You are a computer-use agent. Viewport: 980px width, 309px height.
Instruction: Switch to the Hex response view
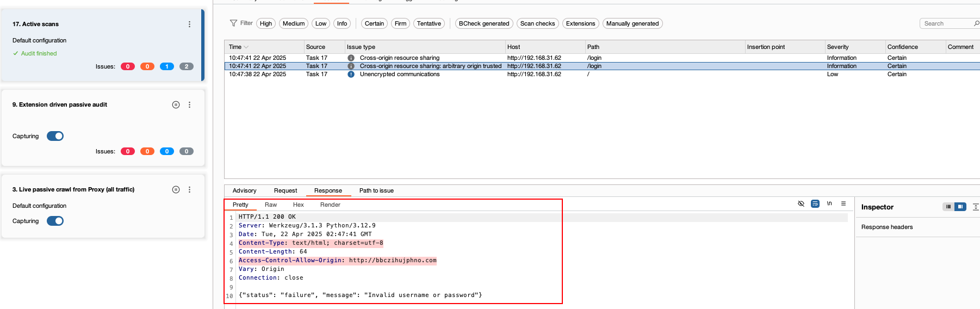point(299,205)
